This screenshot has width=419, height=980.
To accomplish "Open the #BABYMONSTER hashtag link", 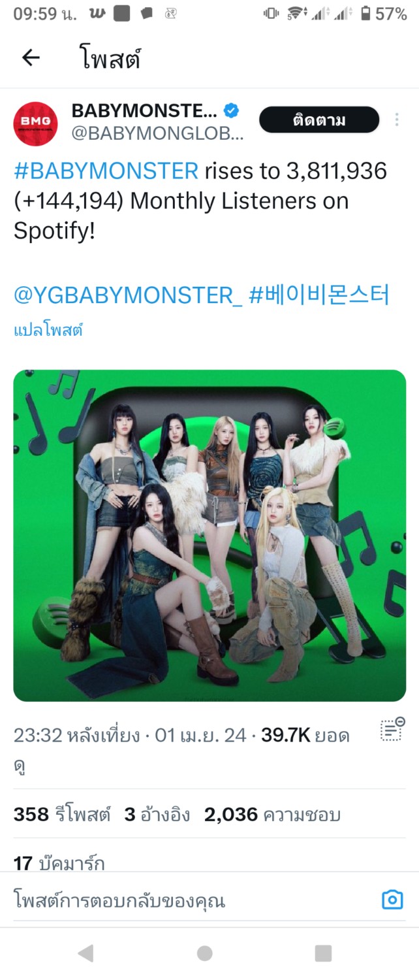I will pyautogui.click(x=106, y=171).
